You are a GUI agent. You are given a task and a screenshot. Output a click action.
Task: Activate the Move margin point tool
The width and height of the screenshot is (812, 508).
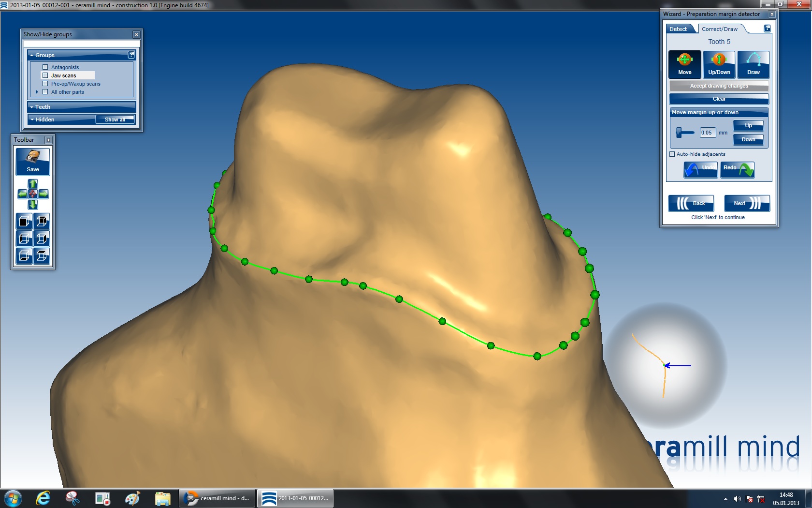[684, 64]
